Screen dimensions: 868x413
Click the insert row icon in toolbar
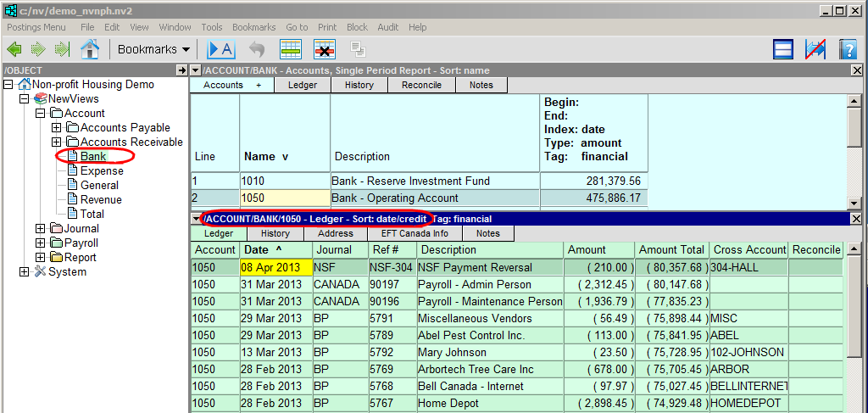click(291, 49)
